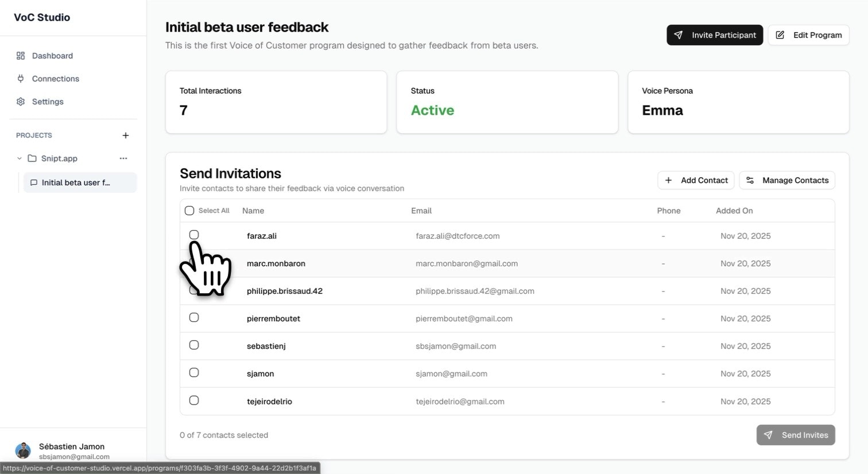
Task: Click the Send Invites button
Action: coord(796,435)
